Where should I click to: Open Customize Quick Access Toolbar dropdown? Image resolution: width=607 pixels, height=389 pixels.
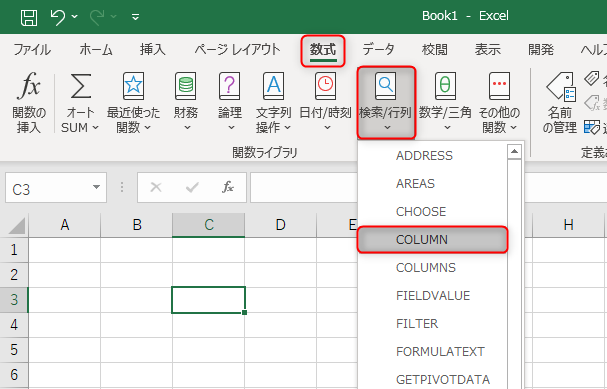coord(135,17)
